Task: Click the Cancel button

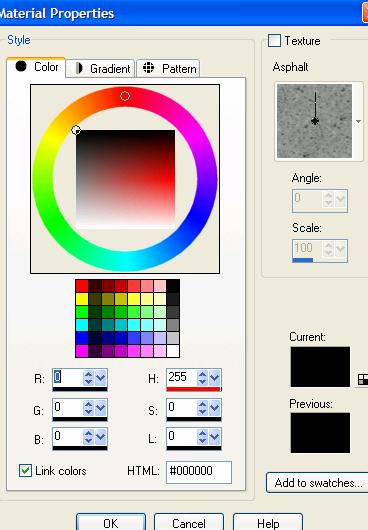Action: [189, 523]
